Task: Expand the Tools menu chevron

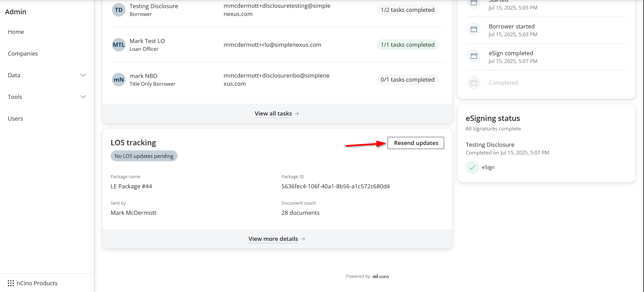Action: tap(83, 97)
